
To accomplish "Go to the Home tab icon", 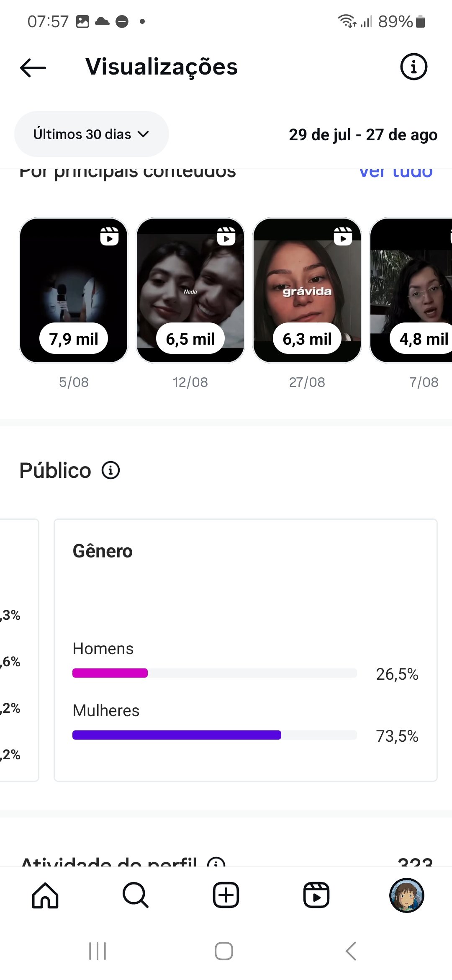I will point(45,895).
